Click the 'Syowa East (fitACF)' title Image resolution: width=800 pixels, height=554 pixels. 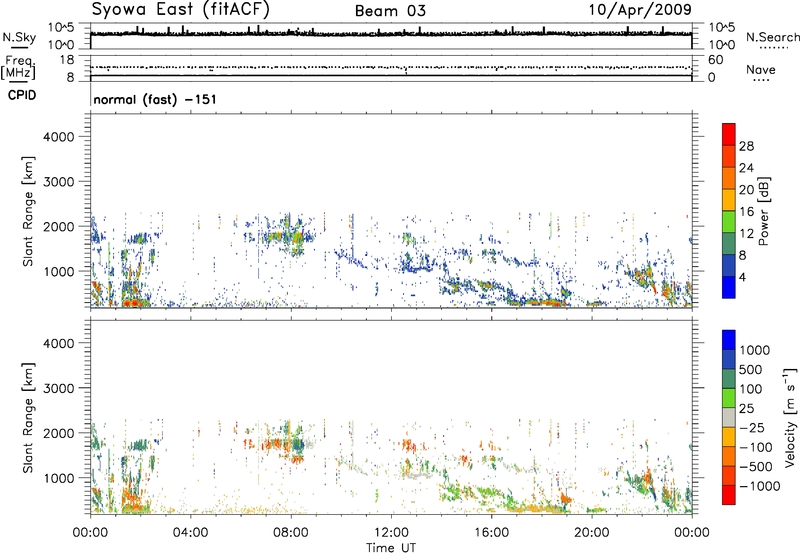click(181, 10)
